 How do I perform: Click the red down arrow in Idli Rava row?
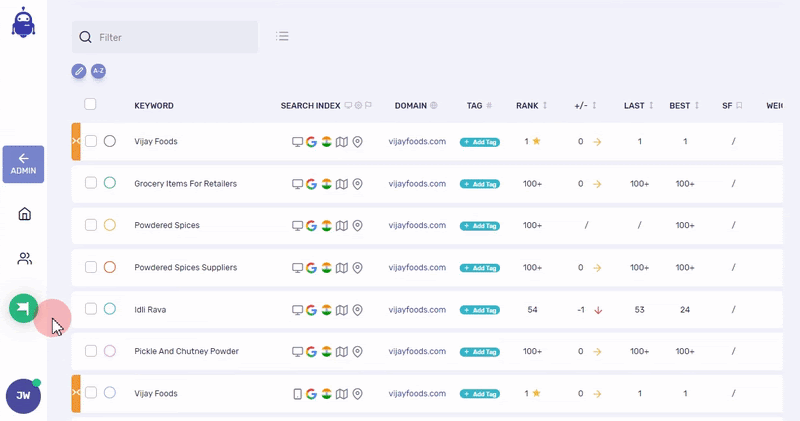(598, 310)
